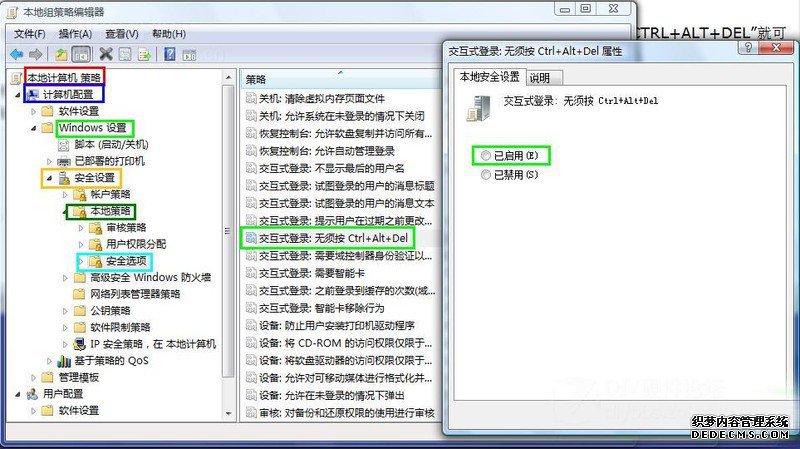
Task: Go up one level via folder-arrow icon
Action: click(x=61, y=54)
